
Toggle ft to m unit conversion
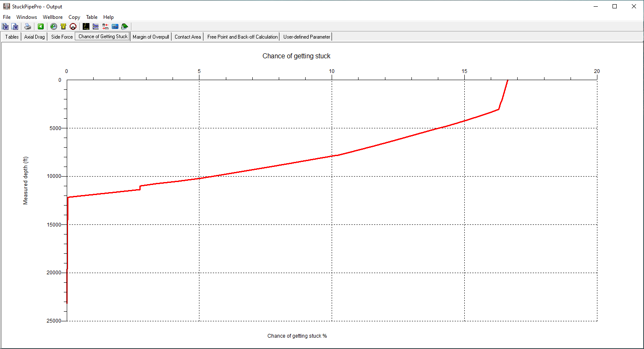(x=105, y=26)
